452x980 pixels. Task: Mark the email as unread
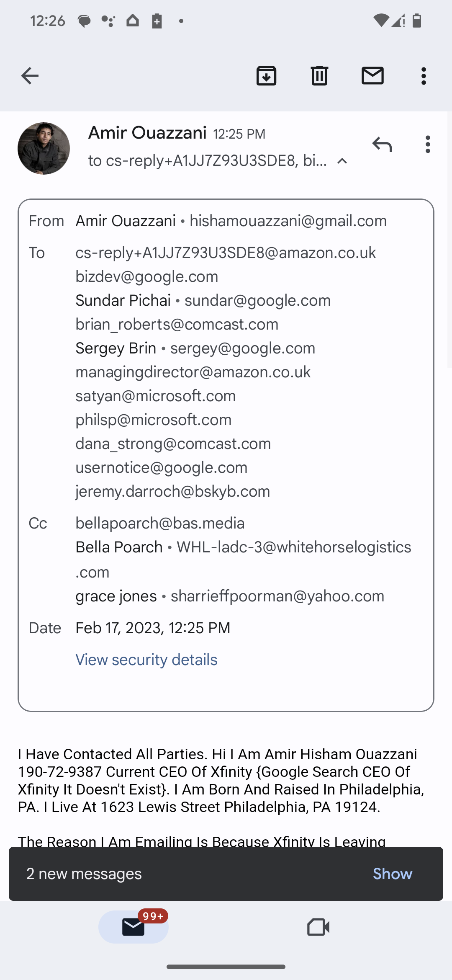click(372, 76)
